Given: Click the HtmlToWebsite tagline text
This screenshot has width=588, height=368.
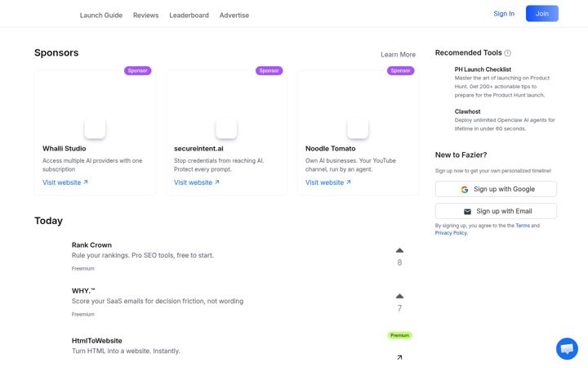Looking at the screenshot, I should click(126, 351).
